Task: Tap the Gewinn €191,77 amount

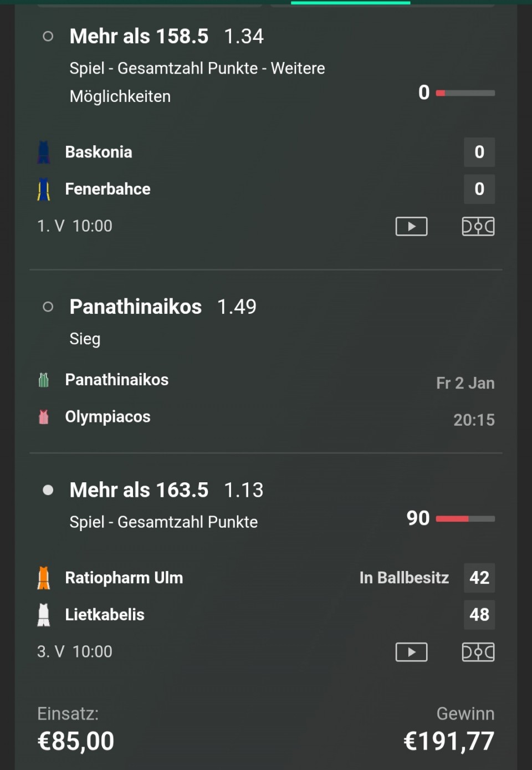Action: pyautogui.click(x=449, y=741)
